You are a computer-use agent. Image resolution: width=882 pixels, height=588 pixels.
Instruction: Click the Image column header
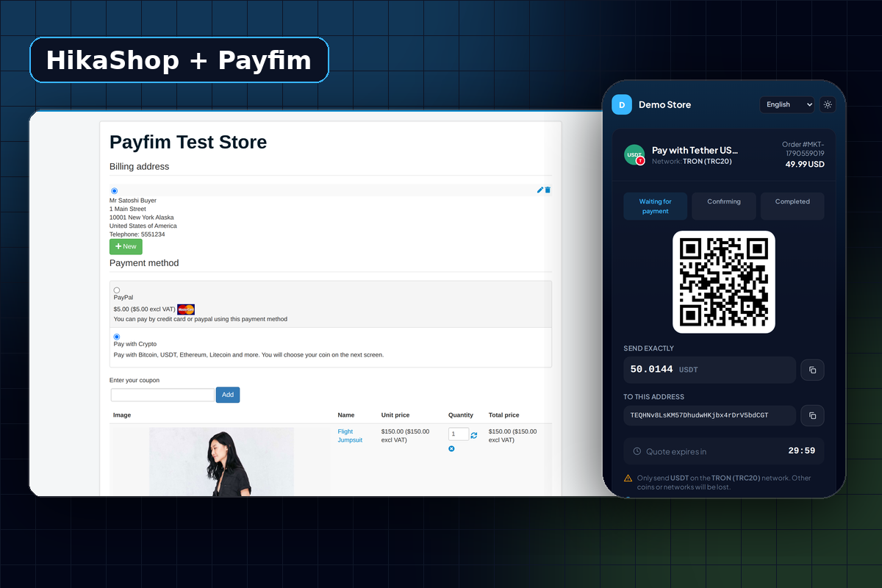click(122, 415)
